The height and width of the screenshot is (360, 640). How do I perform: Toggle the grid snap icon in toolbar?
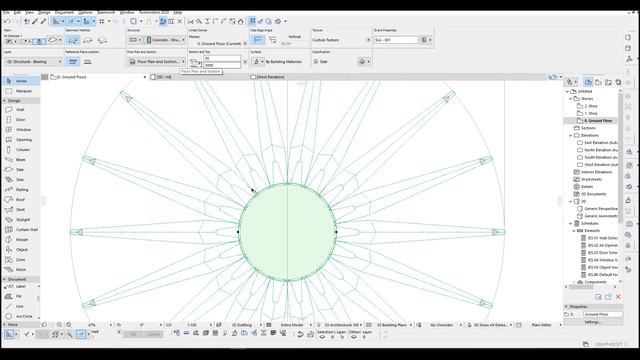[x=102, y=21]
